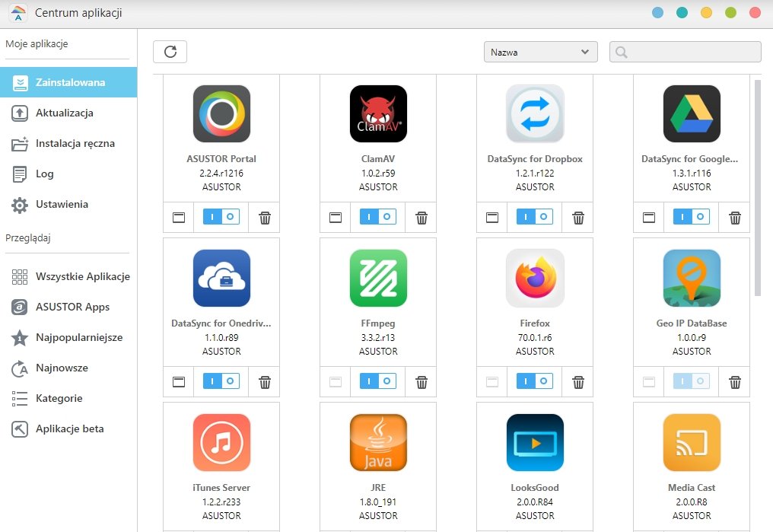
Task: Click the FFmpeg app icon
Action: pos(378,278)
